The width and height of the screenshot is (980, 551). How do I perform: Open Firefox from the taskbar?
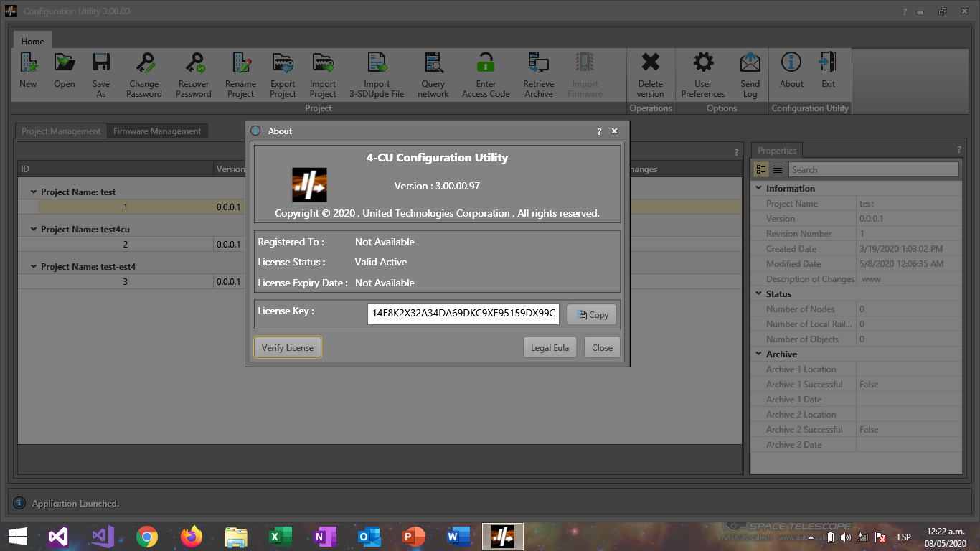coord(192,537)
